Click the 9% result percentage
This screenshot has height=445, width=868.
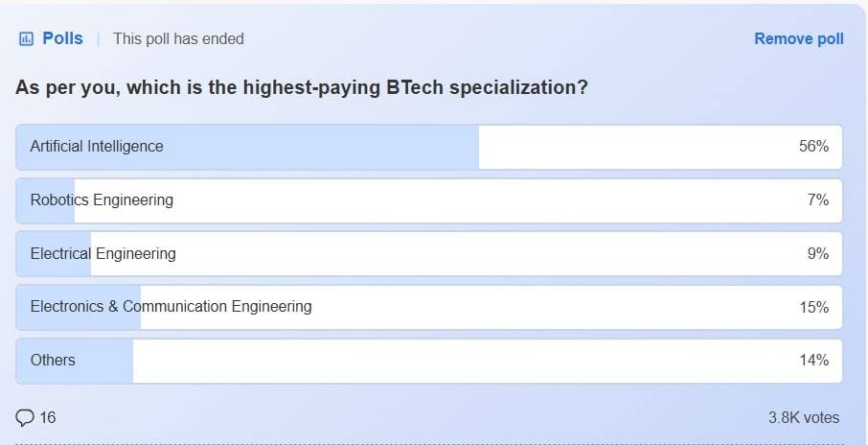click(x=817, y=254)
